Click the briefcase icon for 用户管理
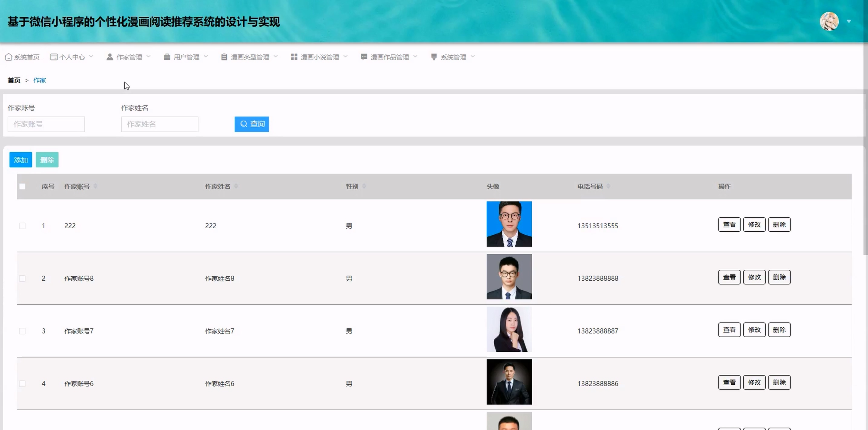This screenshot has width=868, height=430. pyautogui.click(x=167, y=57)
